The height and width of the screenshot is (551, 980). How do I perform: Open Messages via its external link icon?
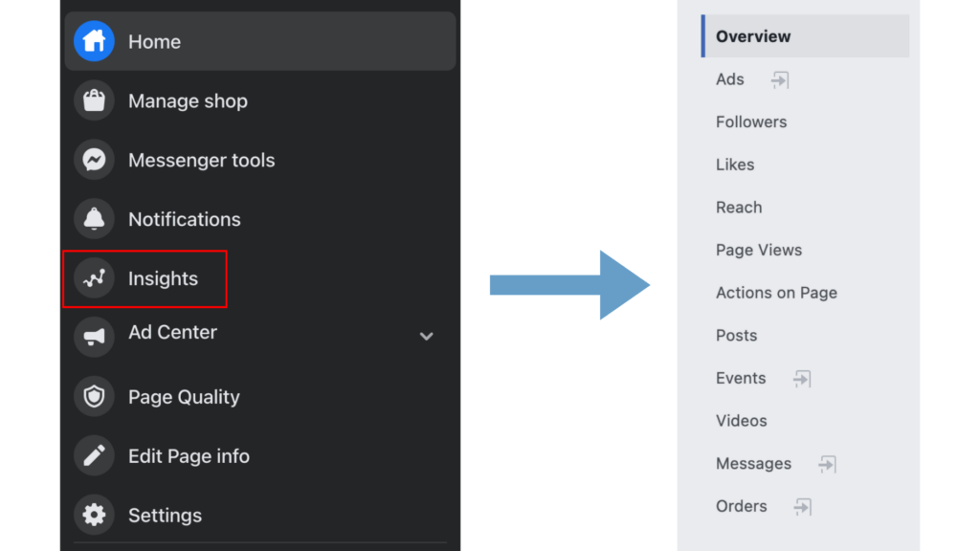826,464
